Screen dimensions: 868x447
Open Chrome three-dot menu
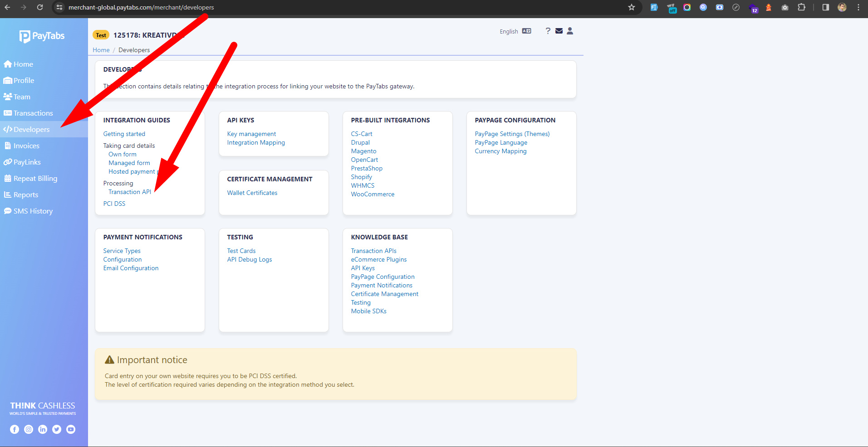click(858, 7)
